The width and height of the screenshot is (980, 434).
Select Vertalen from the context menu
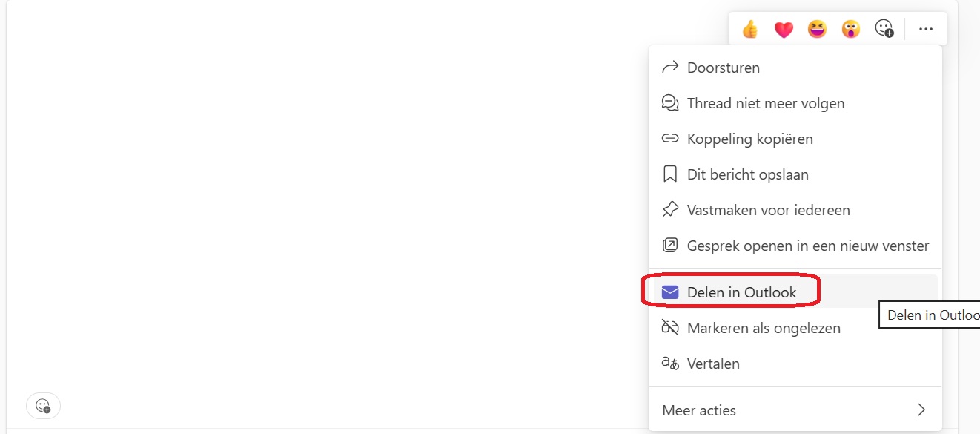pos(713,364)
